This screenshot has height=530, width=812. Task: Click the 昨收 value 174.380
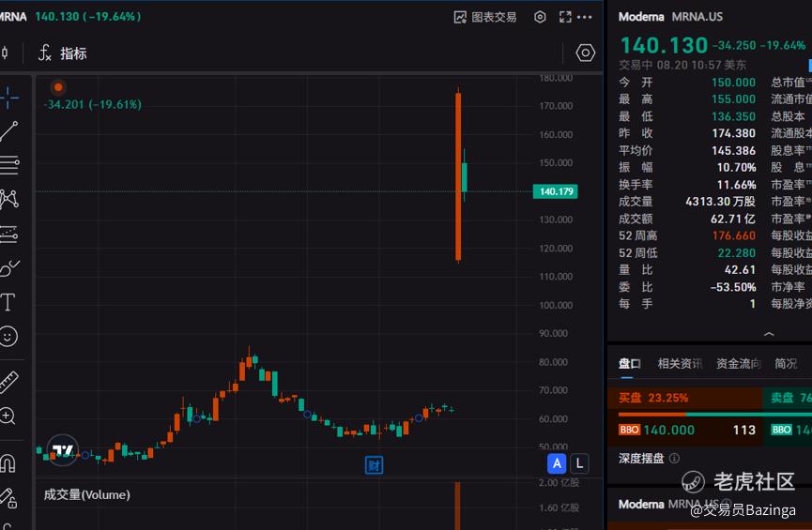pos(734,133)
